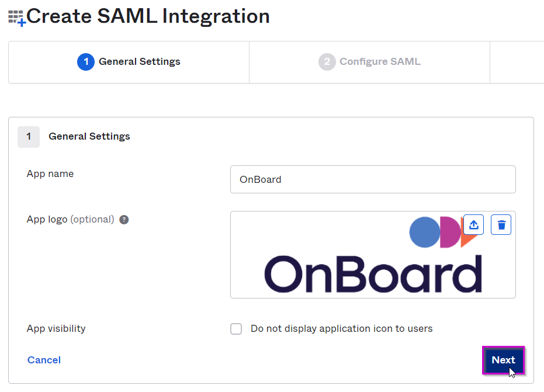The height and width of the screenshot is (392, 544).
Task: Click the blue circle in the logo
Action: tap(425, 232)
